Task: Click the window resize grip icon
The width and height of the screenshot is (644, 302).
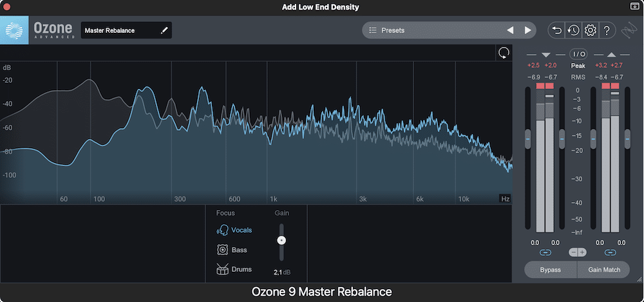Action: click(639, 279)
